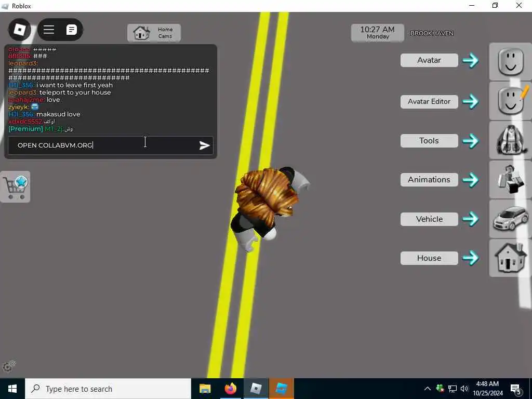Open Home Cams button

tap(154, 33)
